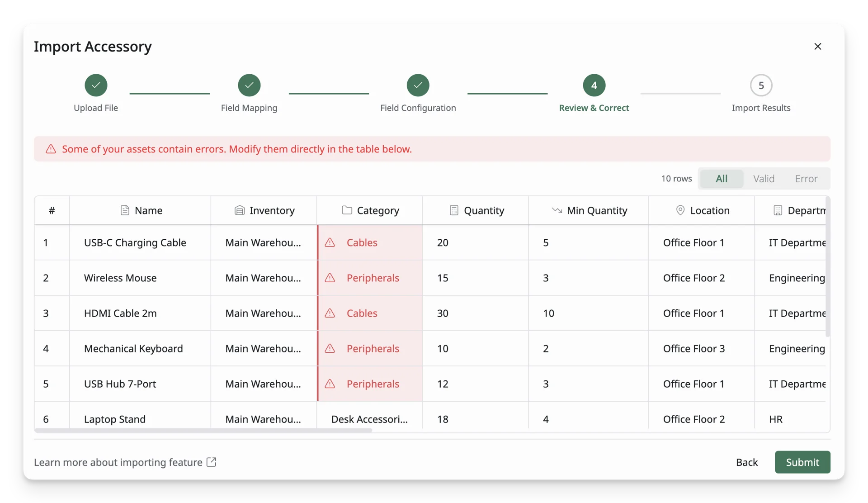Click the vertical table scrollbar
Viewport: 868px width, 503px height.
(x=828, y=267)
